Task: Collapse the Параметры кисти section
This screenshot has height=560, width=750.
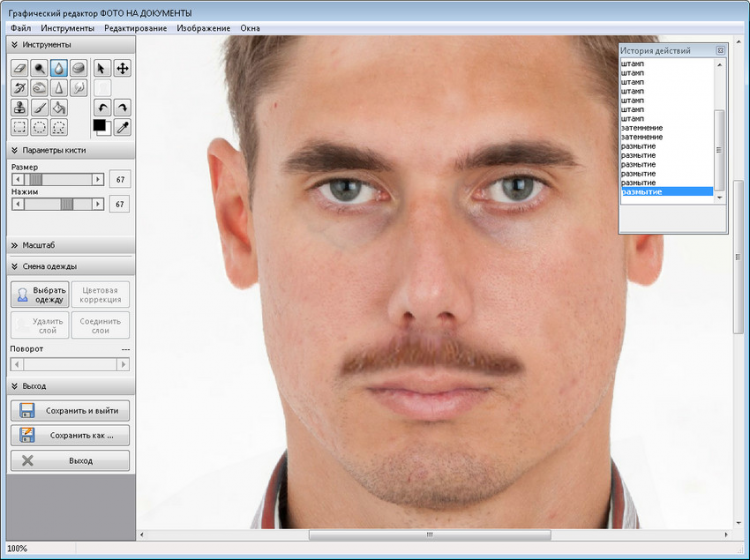Action: (14, 150)
